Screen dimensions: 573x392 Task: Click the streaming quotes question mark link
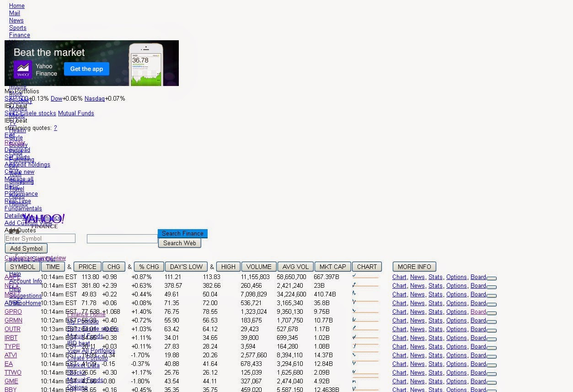point(55,128)
